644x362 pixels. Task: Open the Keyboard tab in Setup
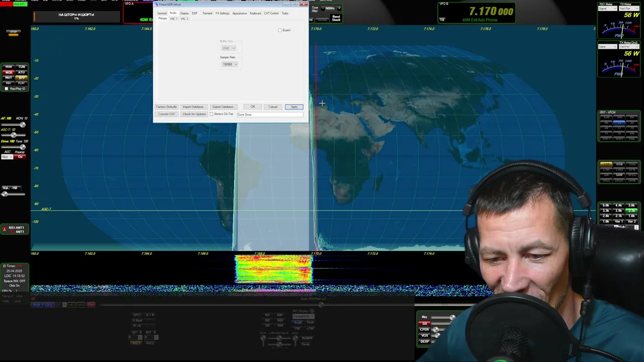click(256, 13)
